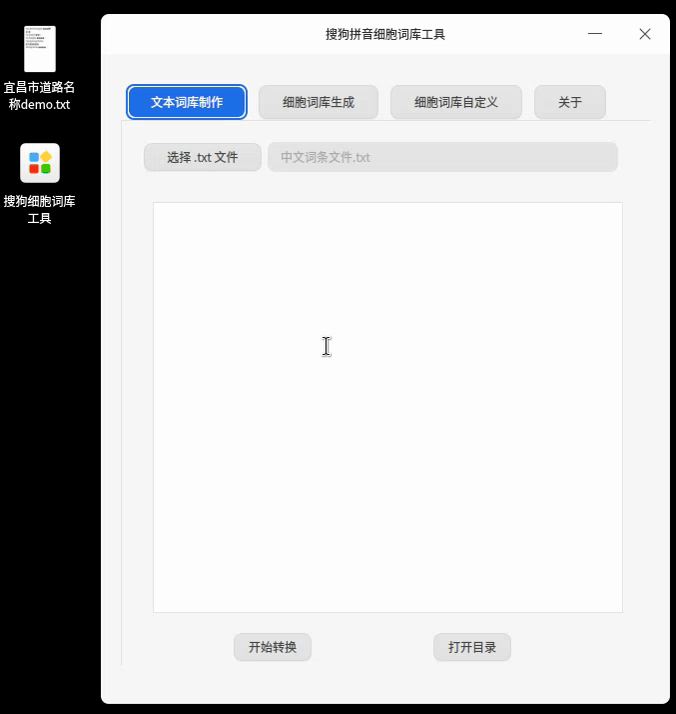Screen dimensions: 676x714
Task: Switch to the 细胞词库生成 tab
Action: tap(318, 102)
